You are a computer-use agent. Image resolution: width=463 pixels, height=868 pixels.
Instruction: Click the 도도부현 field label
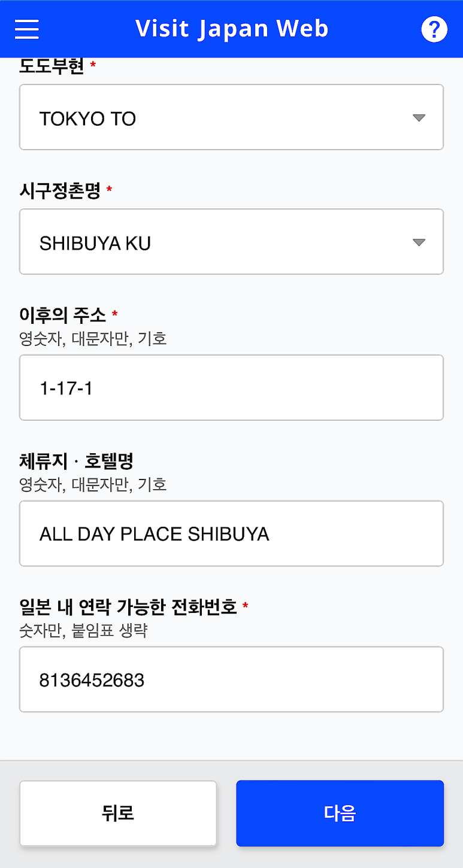tap(52, 66)
